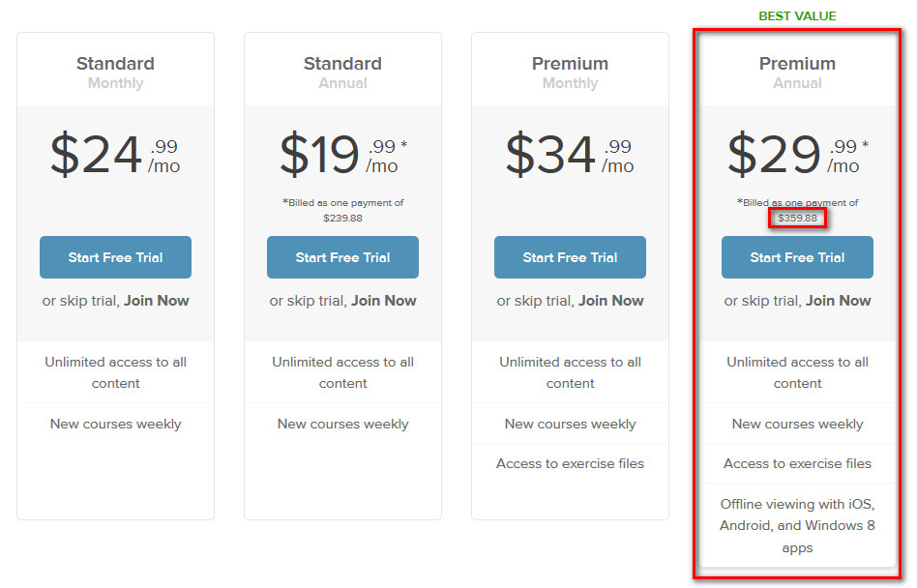Click the BEST VALUE label
The width and height of the screenshot is (917, 588).
click(797, 16)
